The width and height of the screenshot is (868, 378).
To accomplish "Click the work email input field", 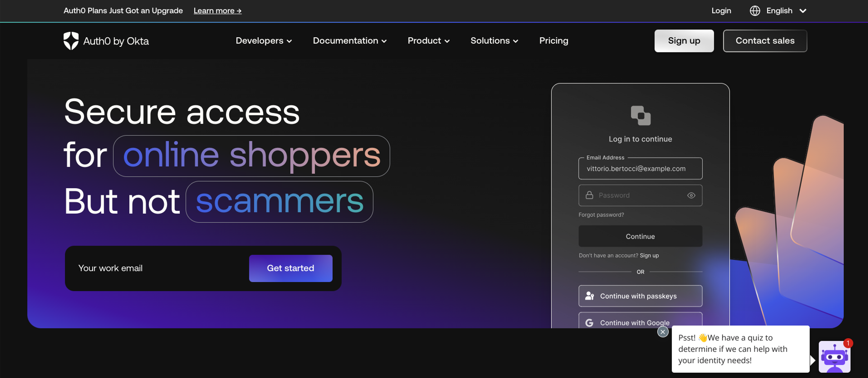I will [x=161, y=268].
